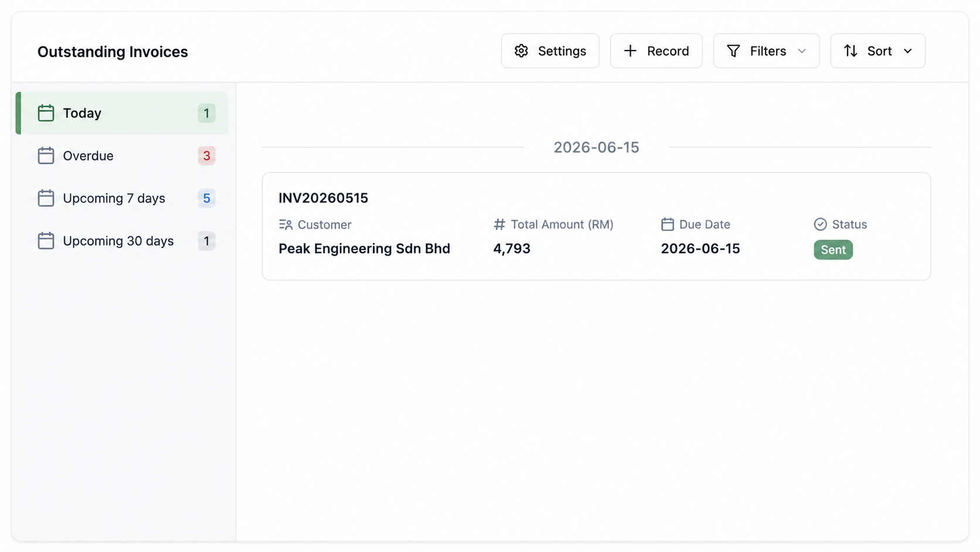Image resolution: width=980 pixels, height=552 pixels.
Task: Click the Today count badge 1
Action: pyautogui.click(x=206, y=113)
